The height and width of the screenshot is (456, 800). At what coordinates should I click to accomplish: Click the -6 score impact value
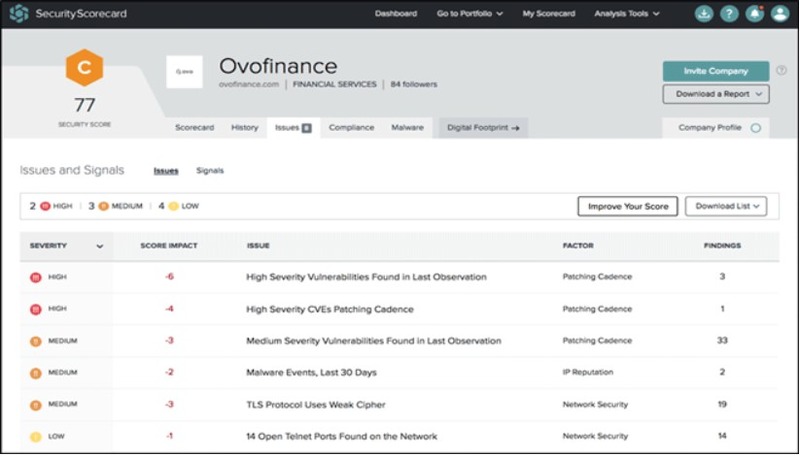(x=169, y=277)
